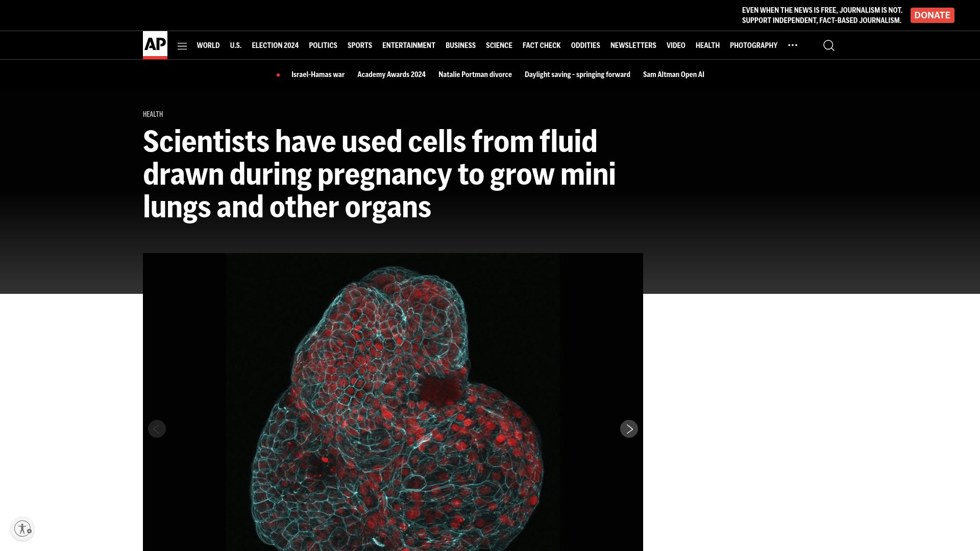Screen dimensions: 980x551
Task: Open the ODDITIES section
Action: point(585,45)
